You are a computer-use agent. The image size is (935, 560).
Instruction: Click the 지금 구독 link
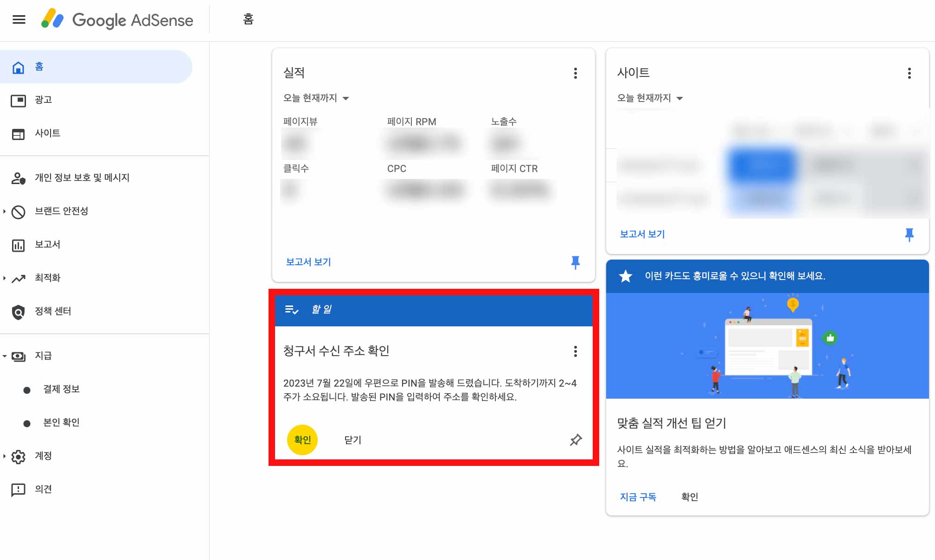point(638,497)
